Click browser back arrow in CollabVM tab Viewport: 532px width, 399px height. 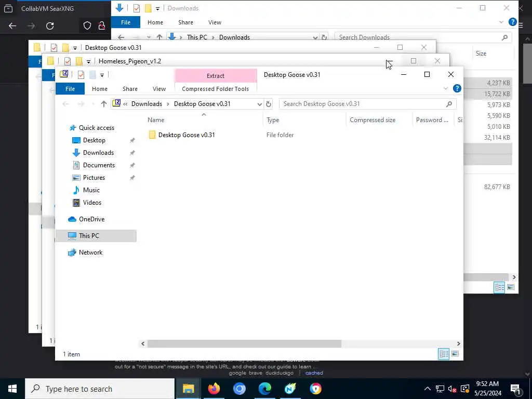tap(12, 26)
